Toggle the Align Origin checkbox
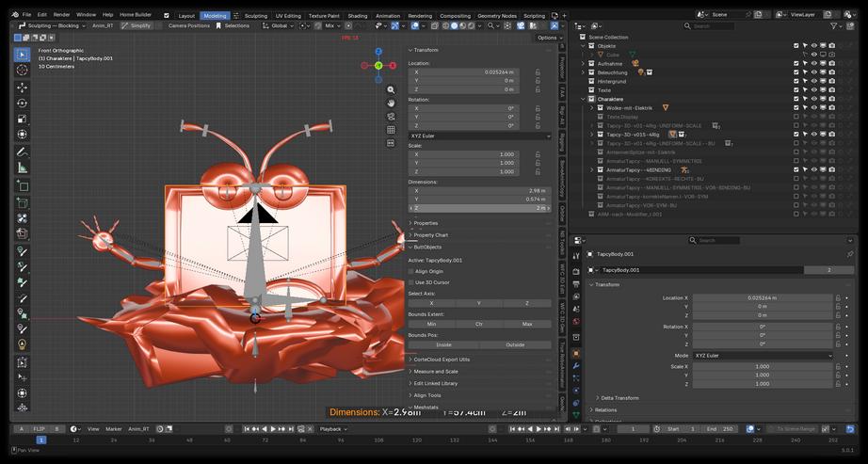The width and height of the screenshot is (868, 464). pos(410,271)
